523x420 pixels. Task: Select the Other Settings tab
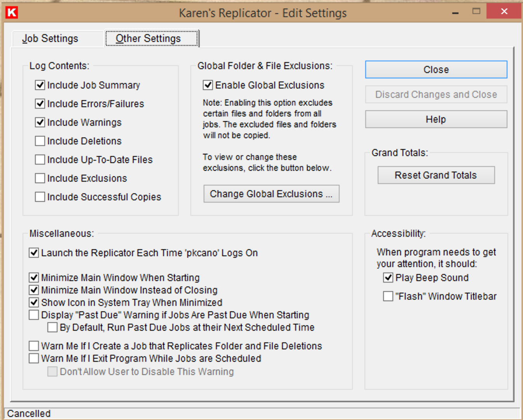pyautogui.click(x=148, y=38)
